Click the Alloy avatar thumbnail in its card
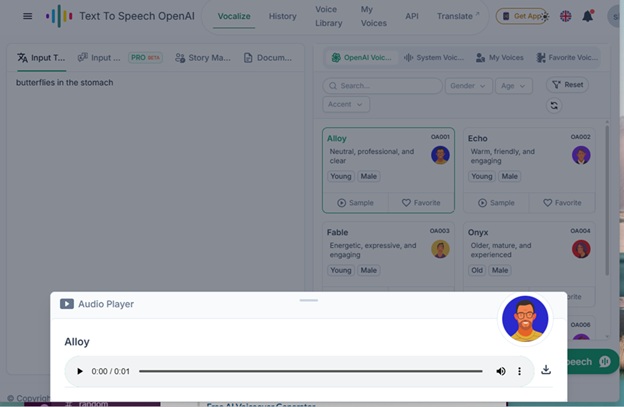 coord(440,155)
